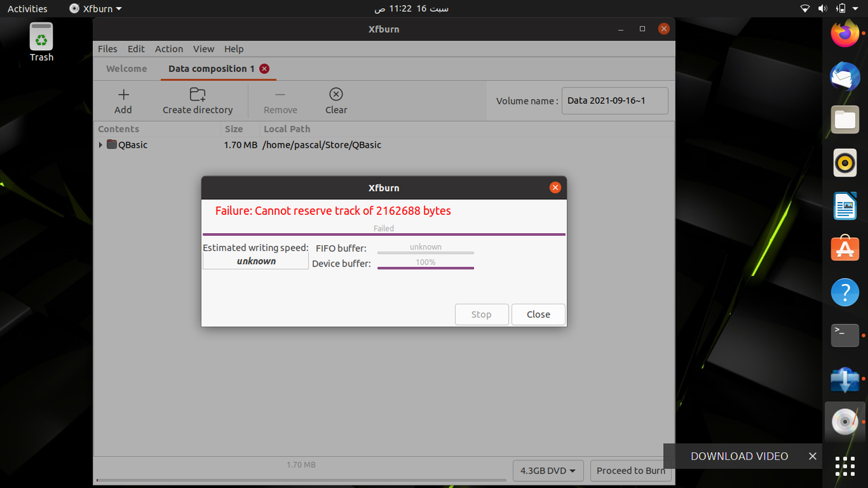Click the QBasic folder icon

click(112, 144)
